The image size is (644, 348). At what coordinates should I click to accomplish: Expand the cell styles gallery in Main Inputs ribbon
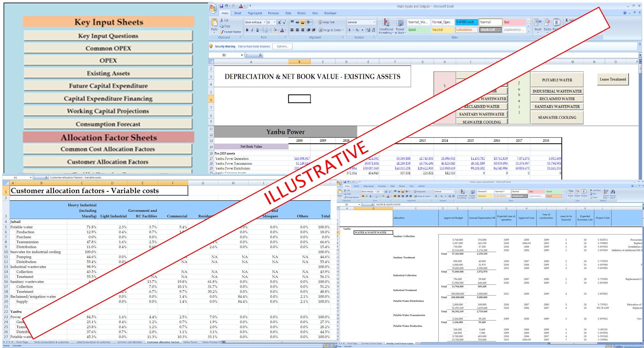point(528,31)
